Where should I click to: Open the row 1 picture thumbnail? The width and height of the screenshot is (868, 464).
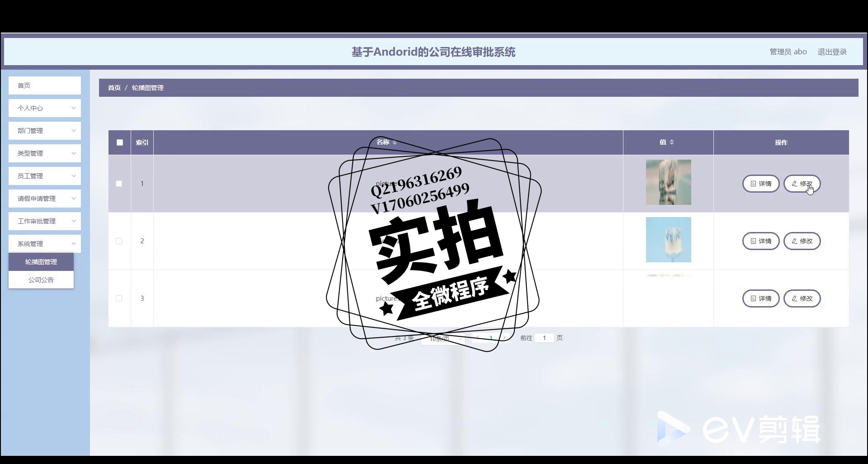(668, 182)
